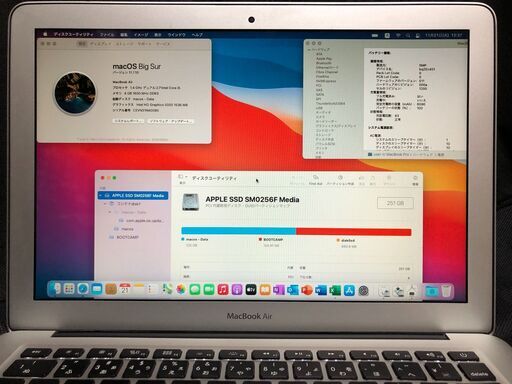Collapse the APPLE SSD SM0256F Media tree row
Image resolution: width=512 pixels, height=384 pixels.
pyautogui.click(x=100, y=195)
